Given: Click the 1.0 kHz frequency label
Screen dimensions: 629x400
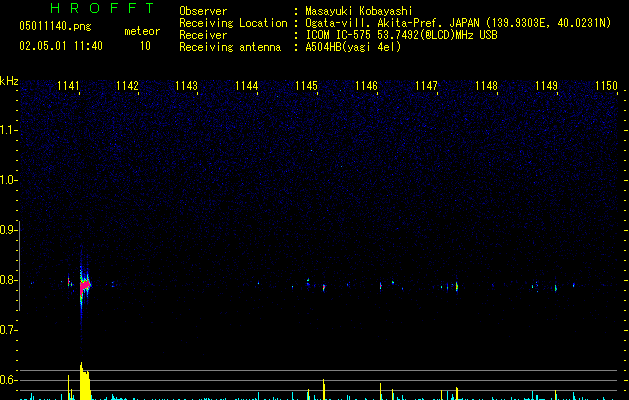Looking at the screenshot, I should click(8, 180).
